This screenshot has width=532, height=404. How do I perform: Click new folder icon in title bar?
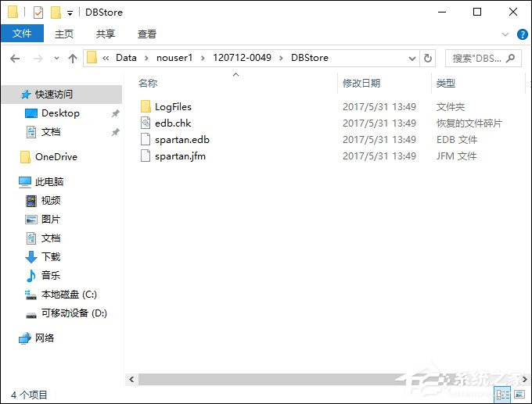click(56, 13)
